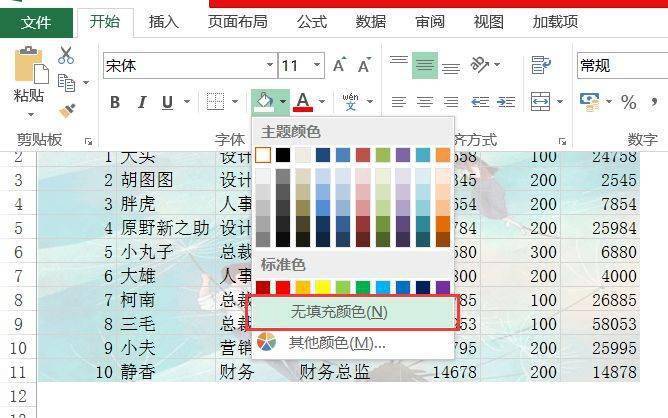Click the Increase Font Size icon

coord(340,65)
